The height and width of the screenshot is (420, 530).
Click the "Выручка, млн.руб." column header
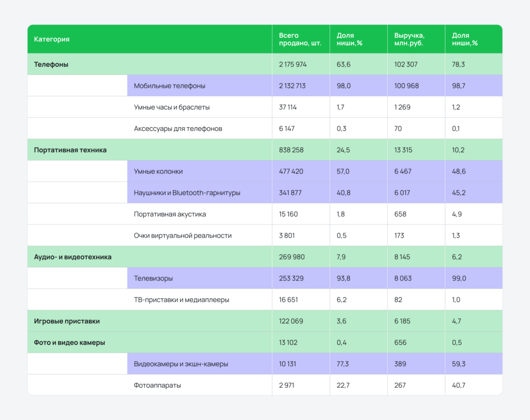tap(409, 39)
